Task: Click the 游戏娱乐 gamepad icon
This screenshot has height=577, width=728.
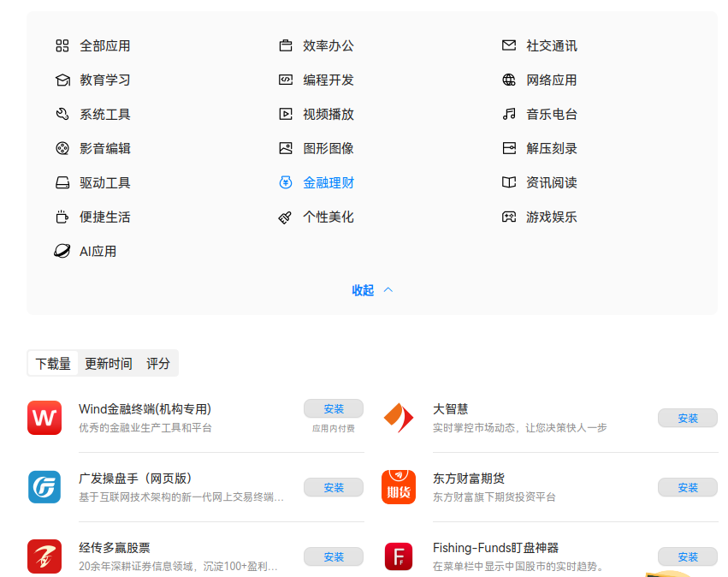Action: point(509,217)
